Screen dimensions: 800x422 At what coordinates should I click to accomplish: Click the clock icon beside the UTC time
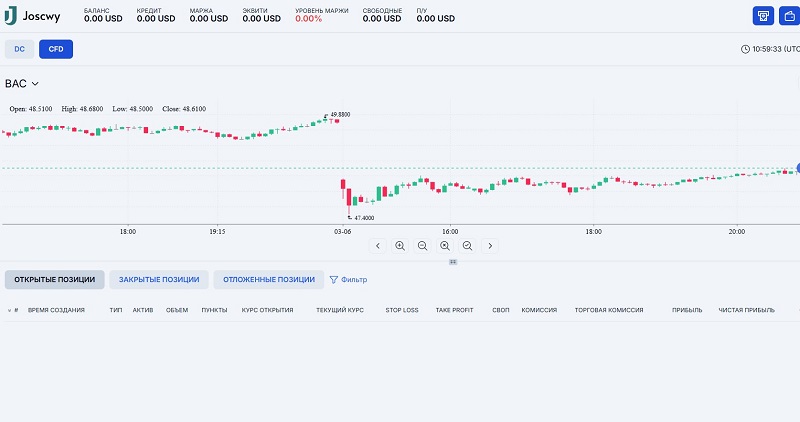(x=745, y=49)
